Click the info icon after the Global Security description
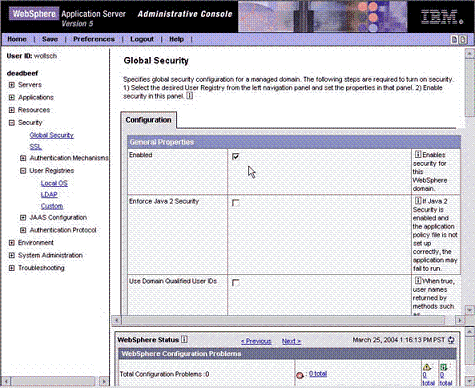The width and height of the screenshot is (475, 388). coord(189,96)
